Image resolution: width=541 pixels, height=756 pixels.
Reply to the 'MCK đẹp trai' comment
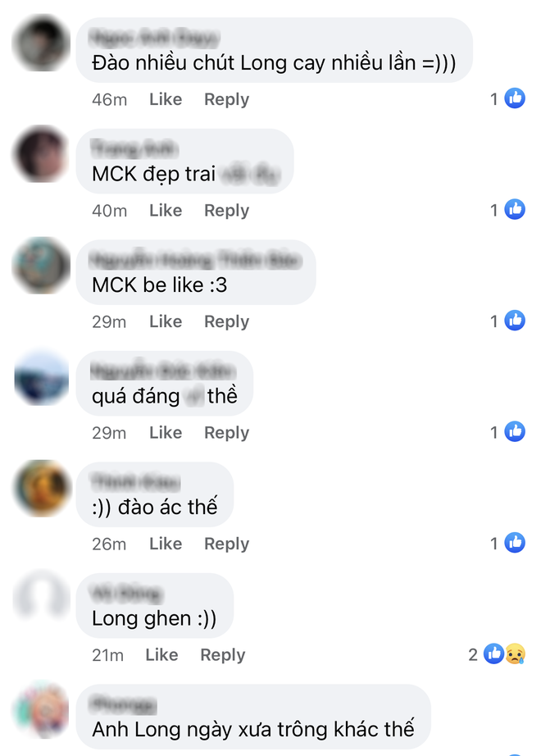click(x=226, y=210)
